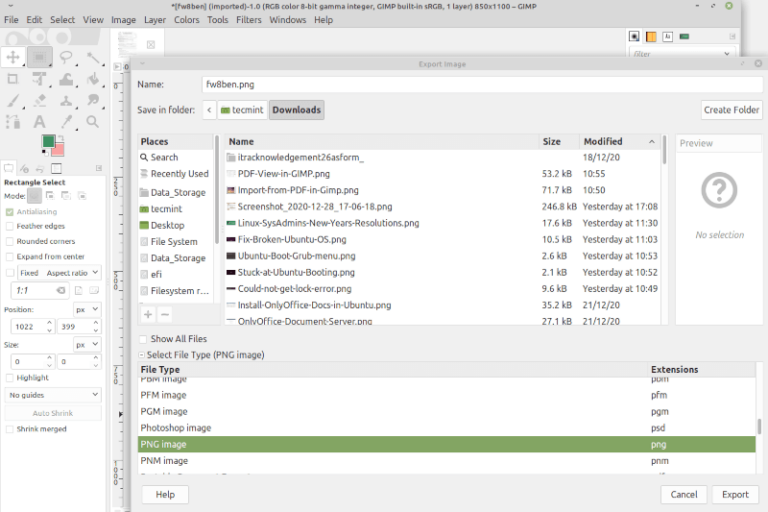Select the Crop tool
This screenshot has height=512, width=768.
click(x=13, y=79)
